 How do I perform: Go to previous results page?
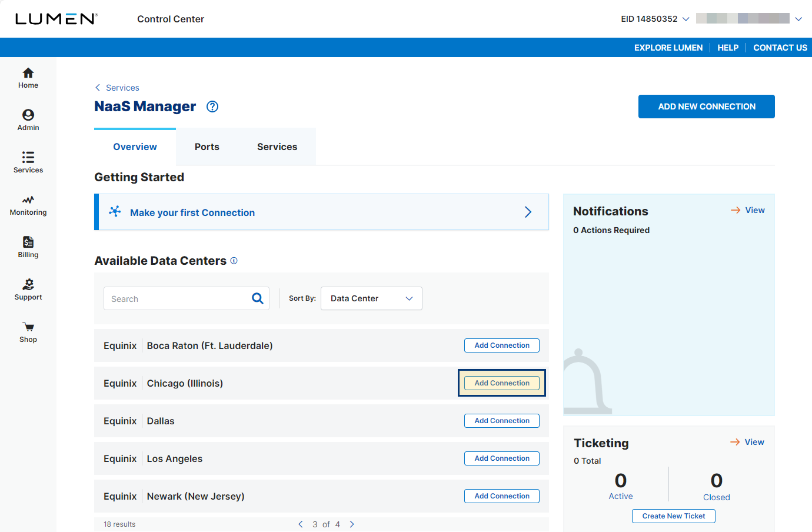[x=301, y=524]
